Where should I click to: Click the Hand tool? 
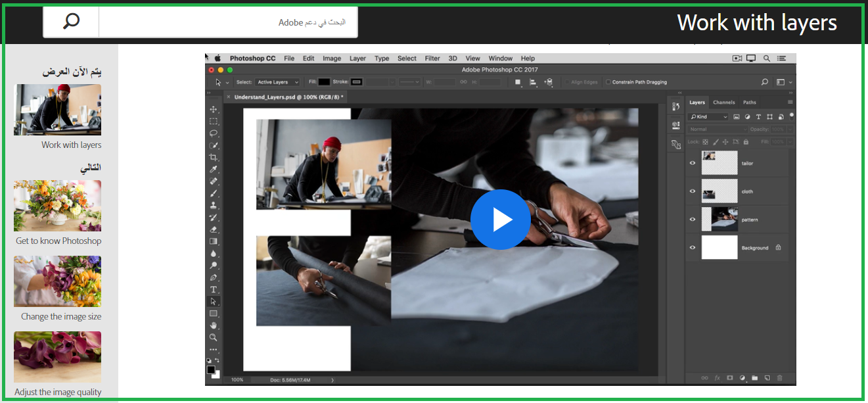click(x=213, y=325)
